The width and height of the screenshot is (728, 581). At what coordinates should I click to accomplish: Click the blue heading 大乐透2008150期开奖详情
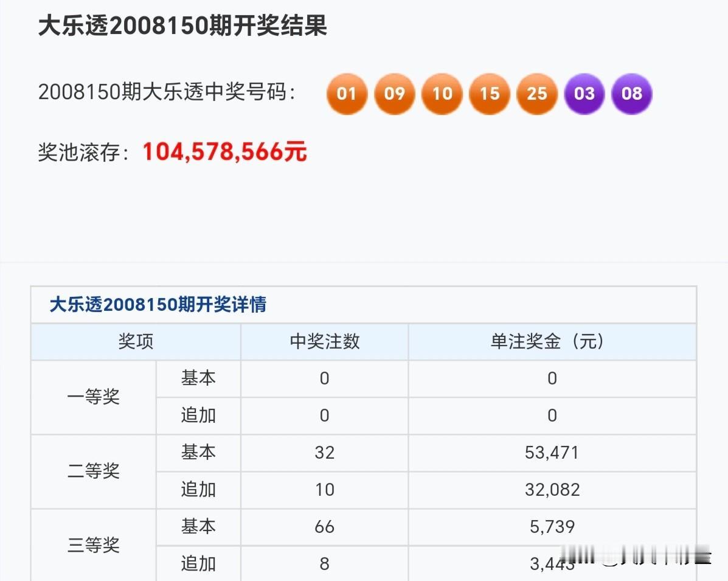pyautogui.click(x=158, y=305)
